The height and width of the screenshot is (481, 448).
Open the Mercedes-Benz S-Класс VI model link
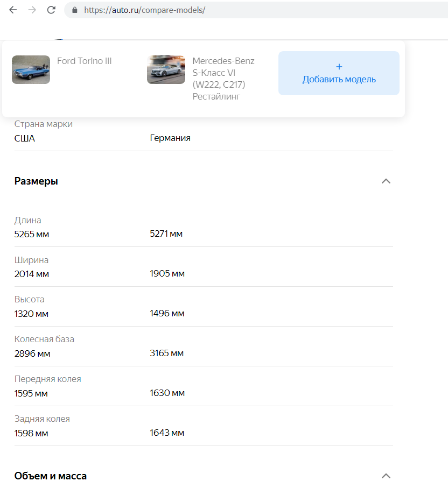pos(223,79)
